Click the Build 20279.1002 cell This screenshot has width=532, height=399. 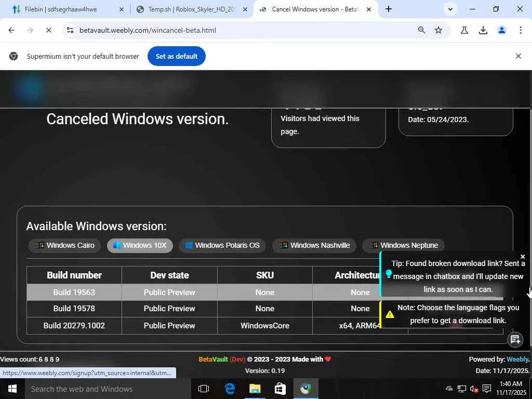(74, 325)
